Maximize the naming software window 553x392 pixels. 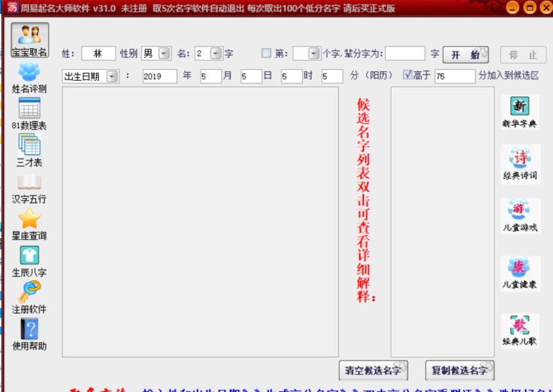pyautogui.click(x=529, y=8)
